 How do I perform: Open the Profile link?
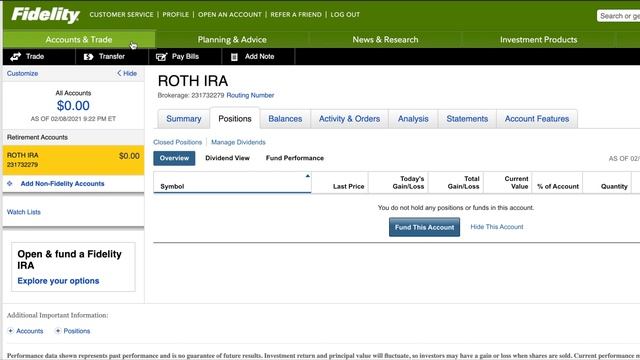click(176, 15)
